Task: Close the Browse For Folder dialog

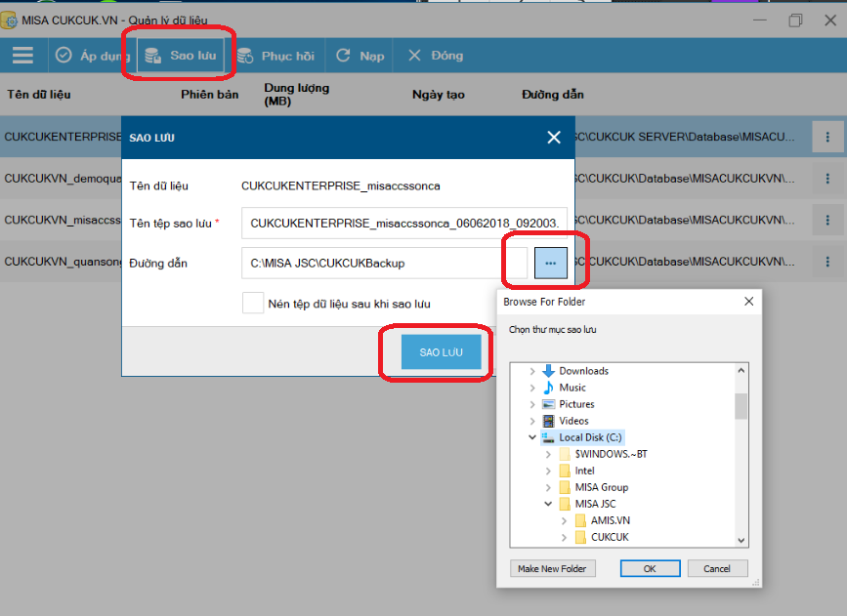Action: (748, 302)
